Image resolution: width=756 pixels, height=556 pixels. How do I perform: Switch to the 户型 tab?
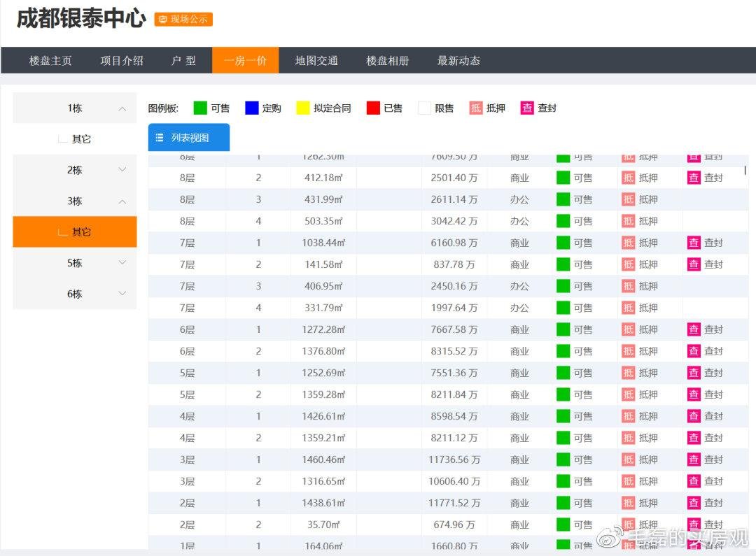[x=183, y=61]
